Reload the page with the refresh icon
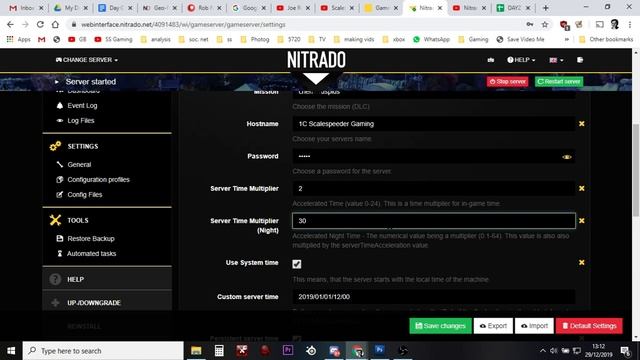Image resolution: width=640 pixels, height=360 pixels. [x=40, y=24]
